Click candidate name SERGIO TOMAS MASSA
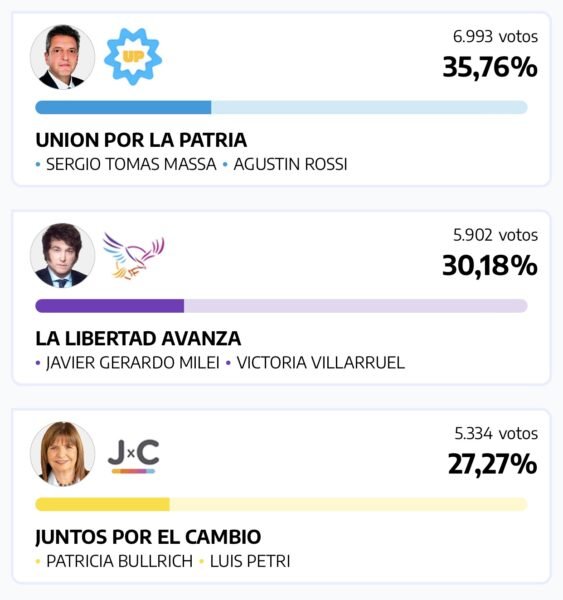This screenshot has width=563, height=600. point(131,164)
